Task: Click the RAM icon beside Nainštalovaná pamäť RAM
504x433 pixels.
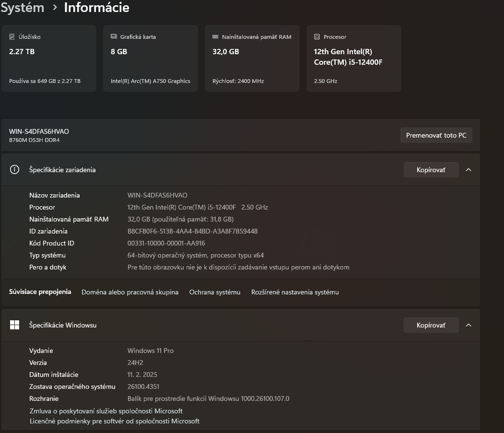Action: (x=215, y=36)
